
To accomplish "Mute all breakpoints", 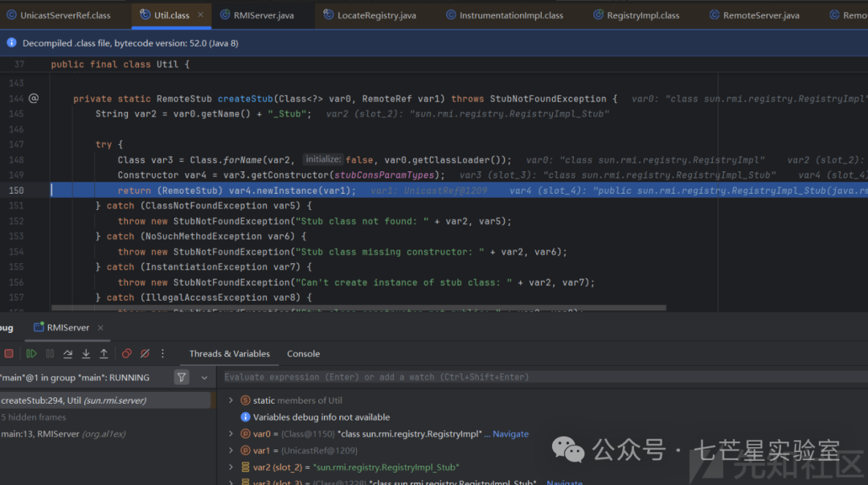I will (x=145, y=354).
